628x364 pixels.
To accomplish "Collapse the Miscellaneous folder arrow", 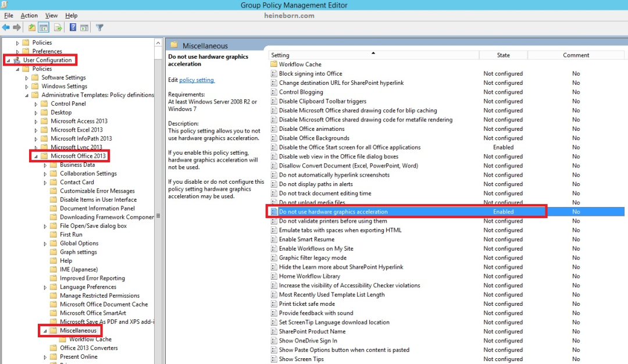I will [45, 331].
